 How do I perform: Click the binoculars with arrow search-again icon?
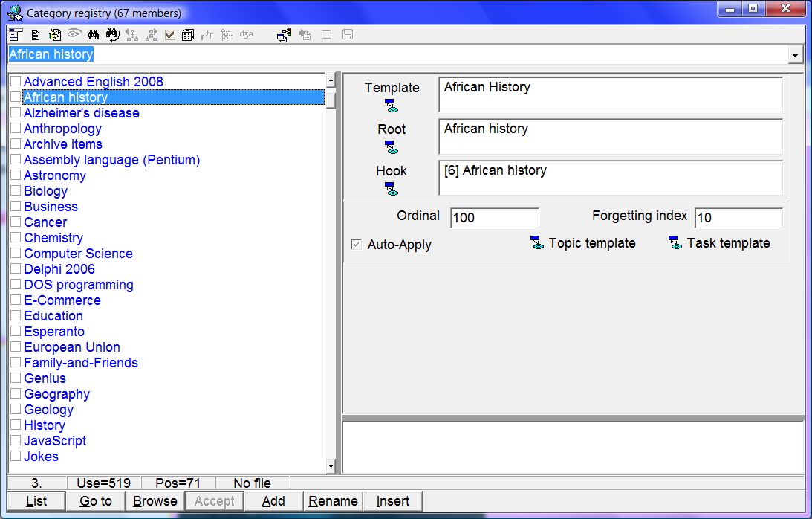(112, 35)
